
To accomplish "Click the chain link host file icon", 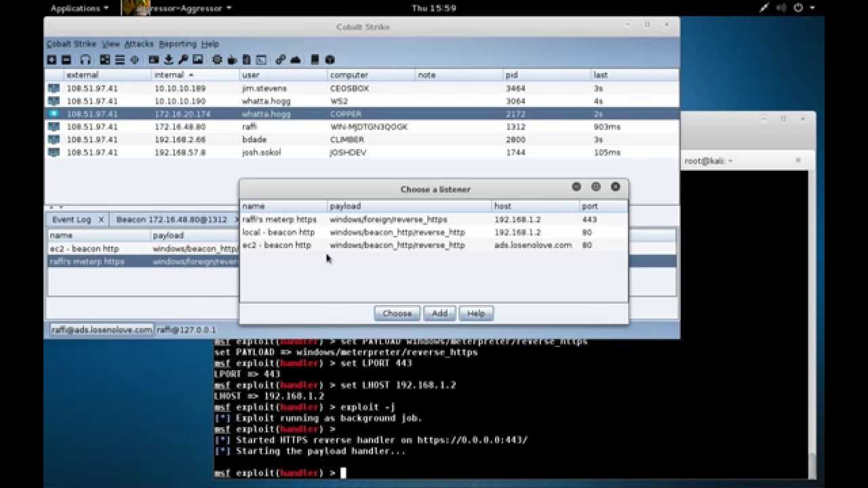I will pos(281,60).
